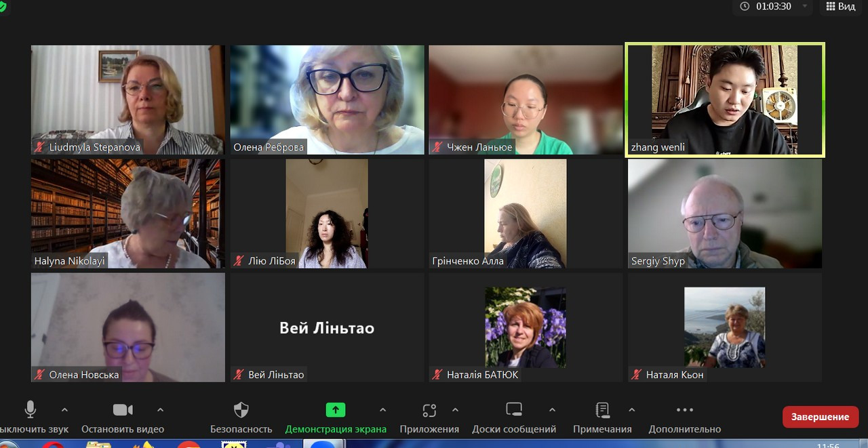Expand video options arrow beside camera
868x448 pixels.
[x=160, y=409]
